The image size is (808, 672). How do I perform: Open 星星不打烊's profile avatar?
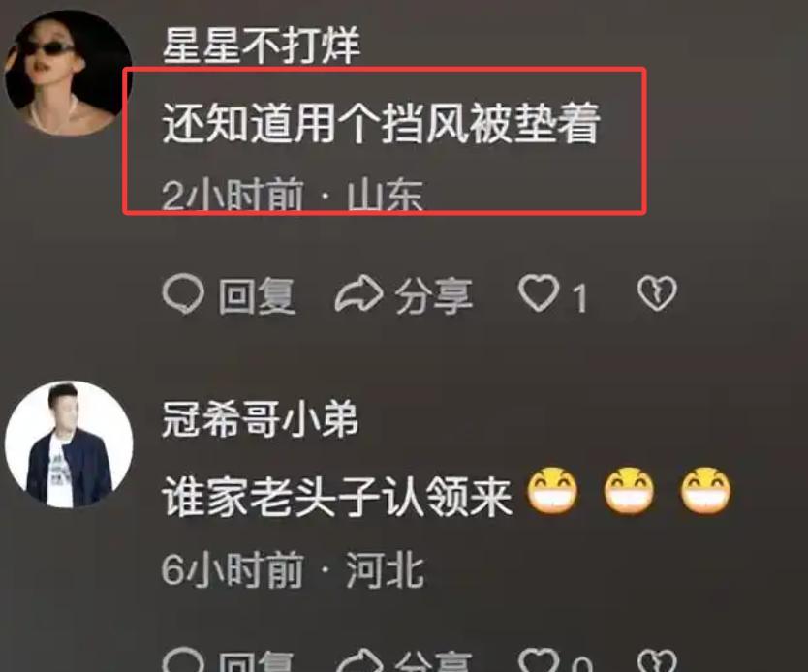point(69,74)
